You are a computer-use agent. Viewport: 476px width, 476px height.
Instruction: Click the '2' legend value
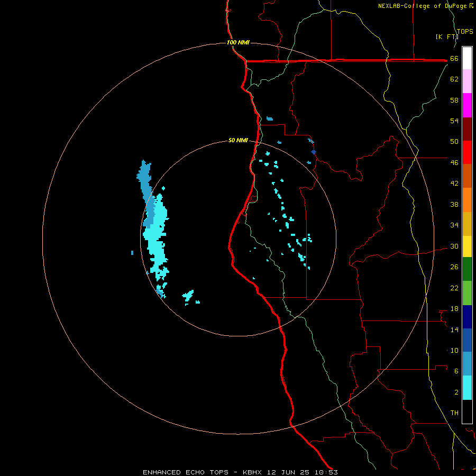456,392
